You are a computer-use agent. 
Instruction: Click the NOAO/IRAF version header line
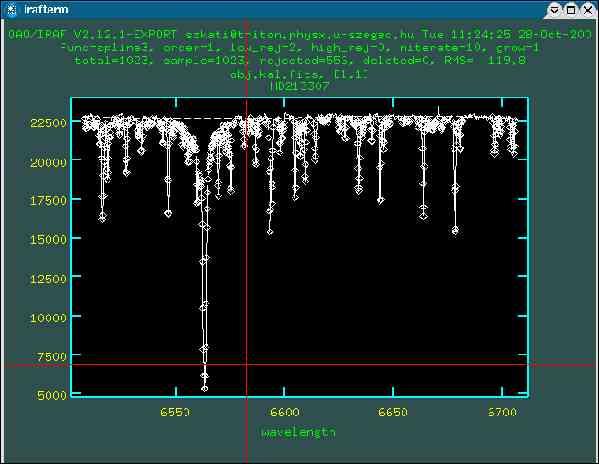point(300,35)
